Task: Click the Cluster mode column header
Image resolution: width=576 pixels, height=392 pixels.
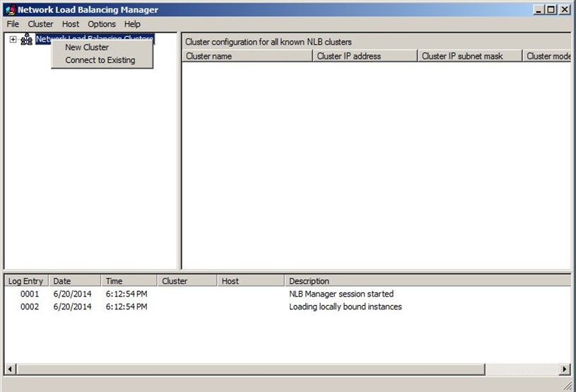Action: click(x=547, y=57)
